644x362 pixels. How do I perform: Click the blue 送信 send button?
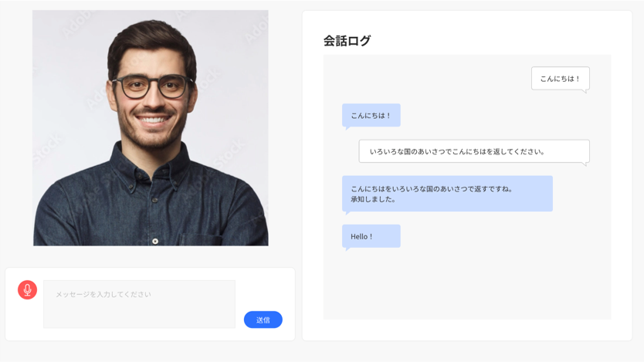click(263, 320)
